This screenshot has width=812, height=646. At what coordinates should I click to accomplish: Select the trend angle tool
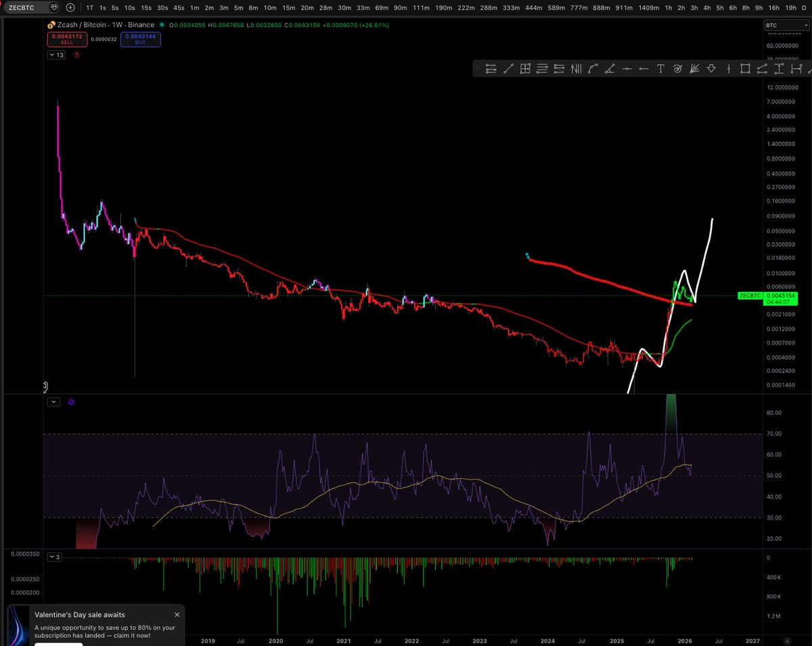coord(610,68)
